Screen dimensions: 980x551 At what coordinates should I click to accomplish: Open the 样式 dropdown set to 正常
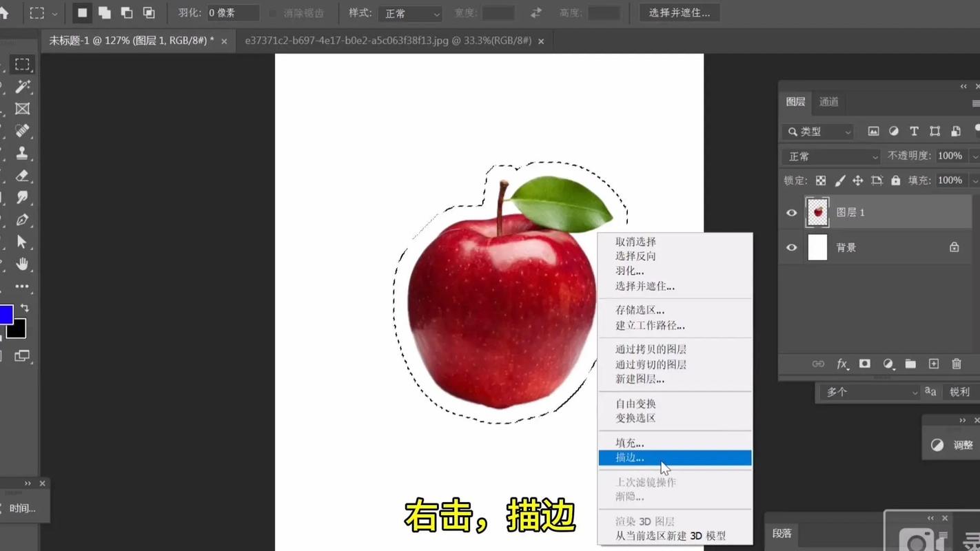tap(409, 14)
